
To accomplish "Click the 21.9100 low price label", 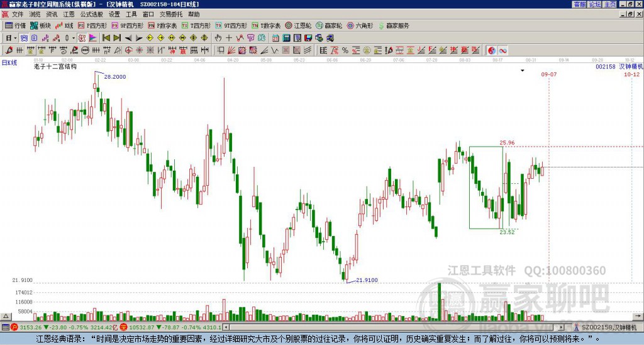I will click(x=367, y=280).
